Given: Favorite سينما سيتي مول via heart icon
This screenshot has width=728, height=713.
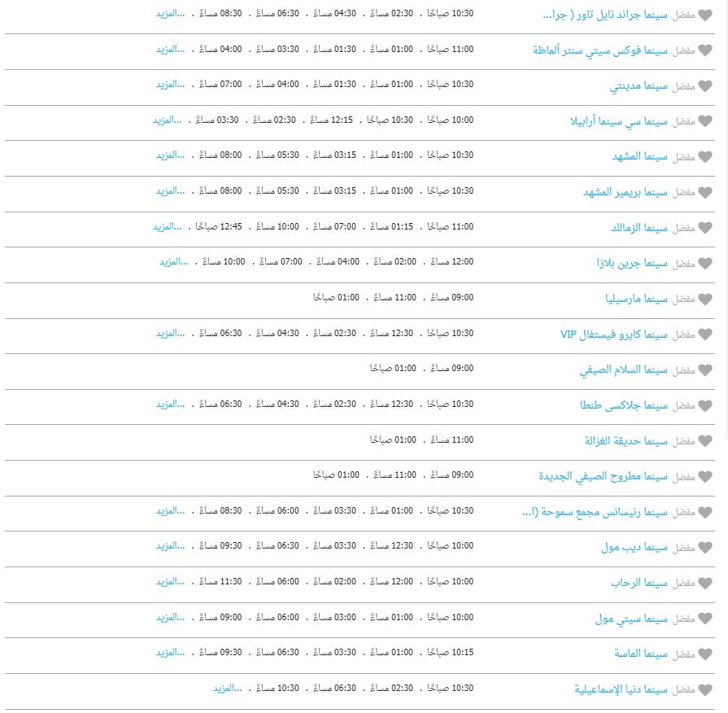Looking at the screenshot, I should click(705, 619).
